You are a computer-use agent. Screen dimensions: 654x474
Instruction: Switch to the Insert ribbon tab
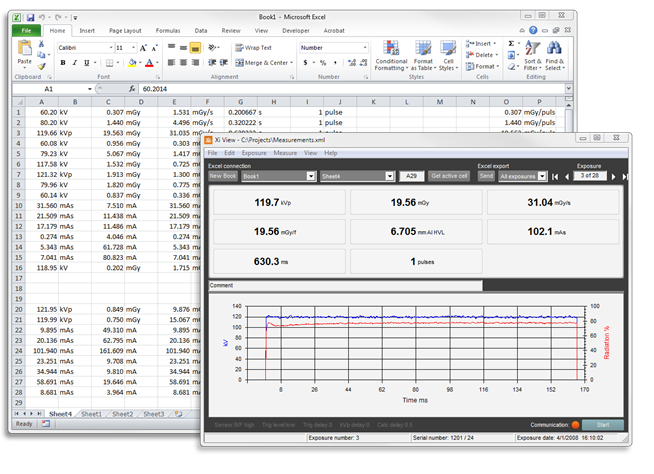[x=87, y=30]
